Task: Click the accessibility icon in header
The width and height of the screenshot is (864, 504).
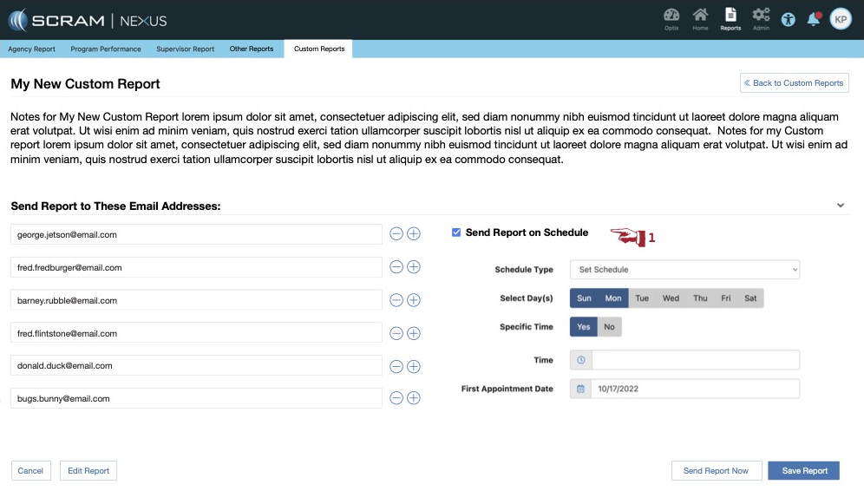Action: (x=788, y=19)
